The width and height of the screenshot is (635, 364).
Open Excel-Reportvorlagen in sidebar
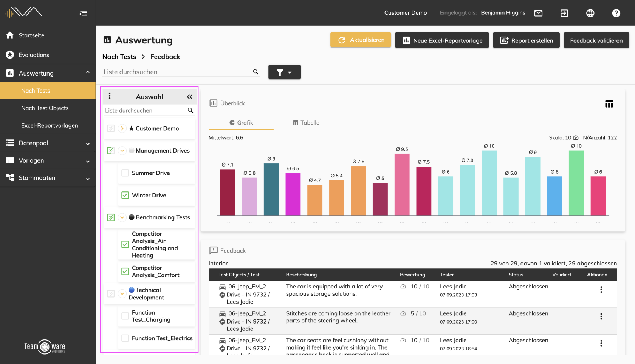tap(48, 125)
